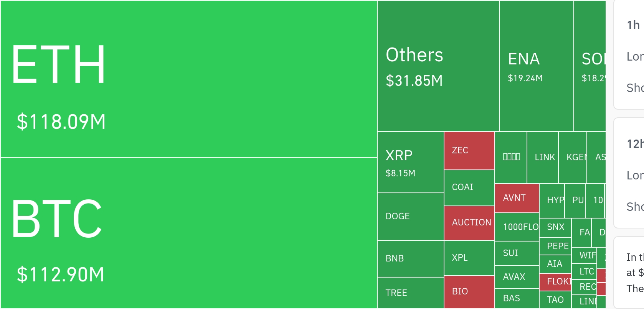Select the SNX tile
This screenshot has height=309, width=644.
555,227
